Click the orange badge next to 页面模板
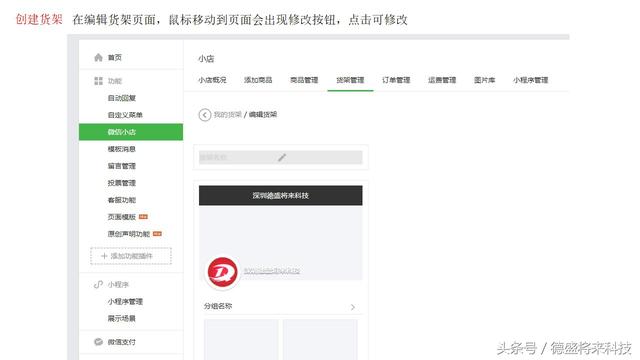 click(x=143, y=217)
